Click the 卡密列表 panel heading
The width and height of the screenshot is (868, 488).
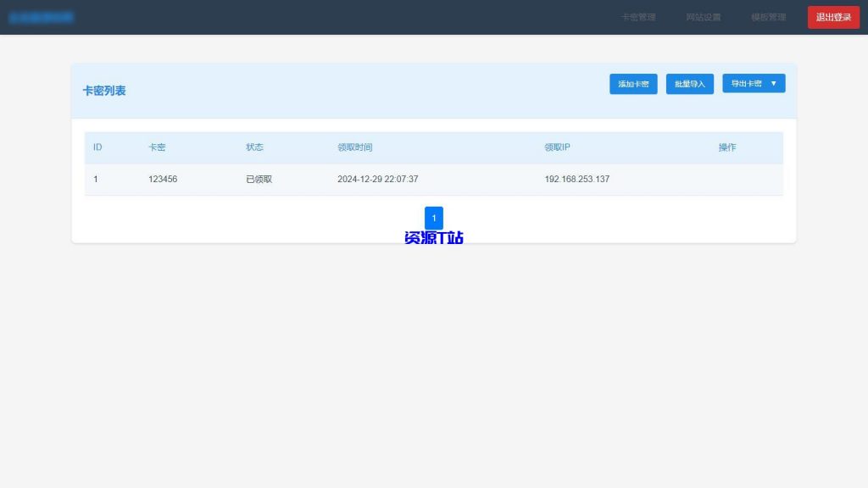click(x=103, y=90)
